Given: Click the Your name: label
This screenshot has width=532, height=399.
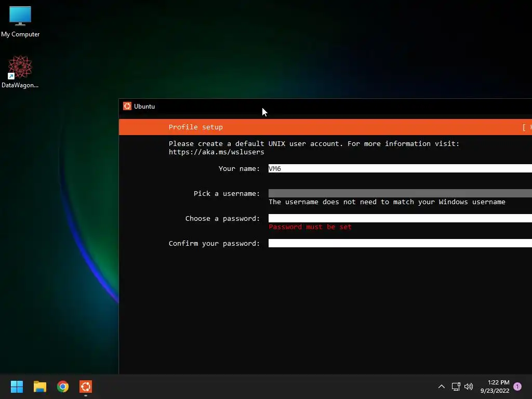Looking at the screenshot, I should point(239,169).
